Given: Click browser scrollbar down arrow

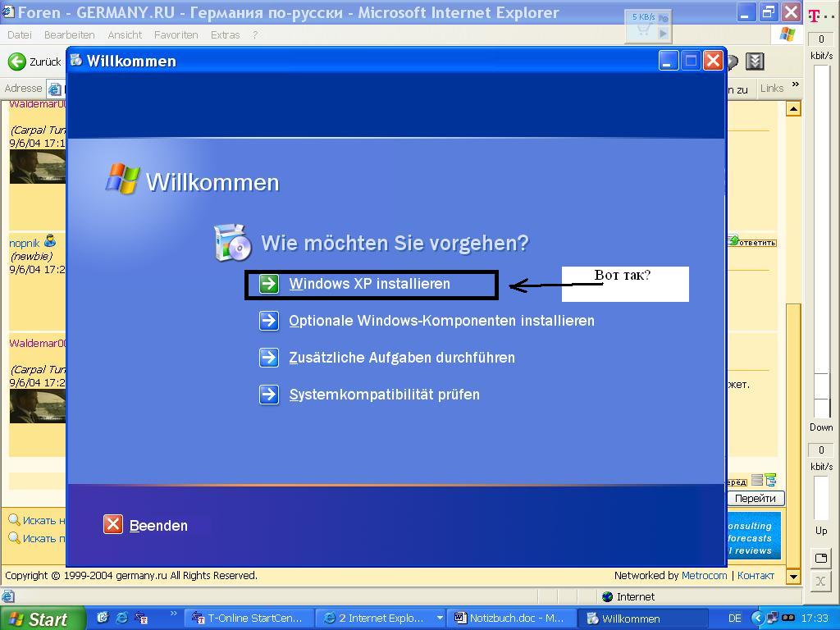Looking at the screenshot, I should tap(793, 577).
